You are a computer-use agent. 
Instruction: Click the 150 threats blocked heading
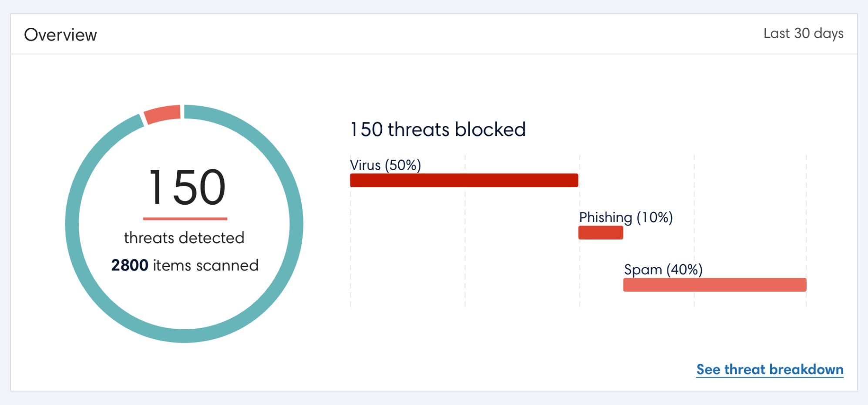tap(438, 129)
